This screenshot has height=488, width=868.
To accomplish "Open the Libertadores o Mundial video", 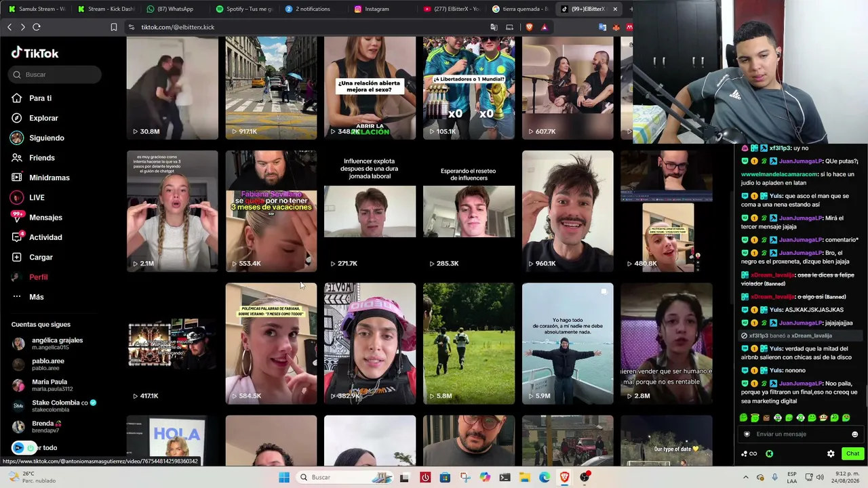I will [x=469, y=88].
